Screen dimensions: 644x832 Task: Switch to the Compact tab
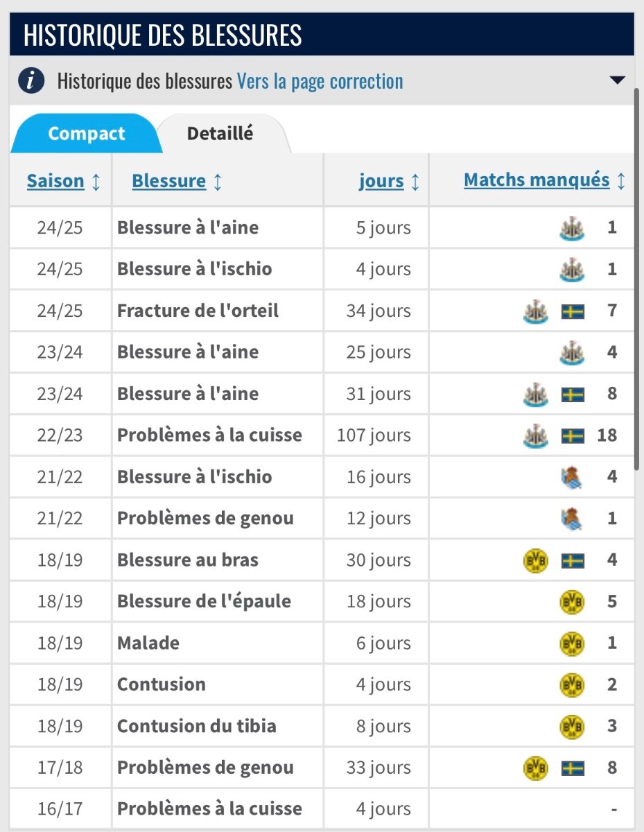(87, 133)
